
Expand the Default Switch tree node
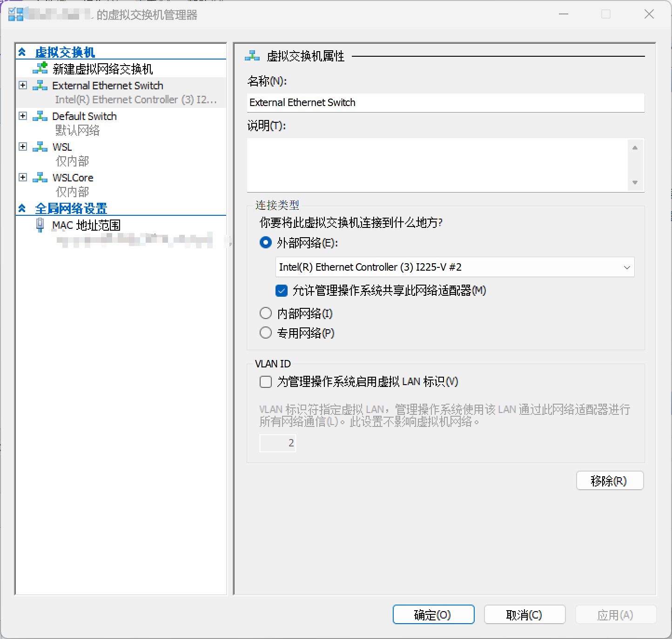(x=22, y=115)
